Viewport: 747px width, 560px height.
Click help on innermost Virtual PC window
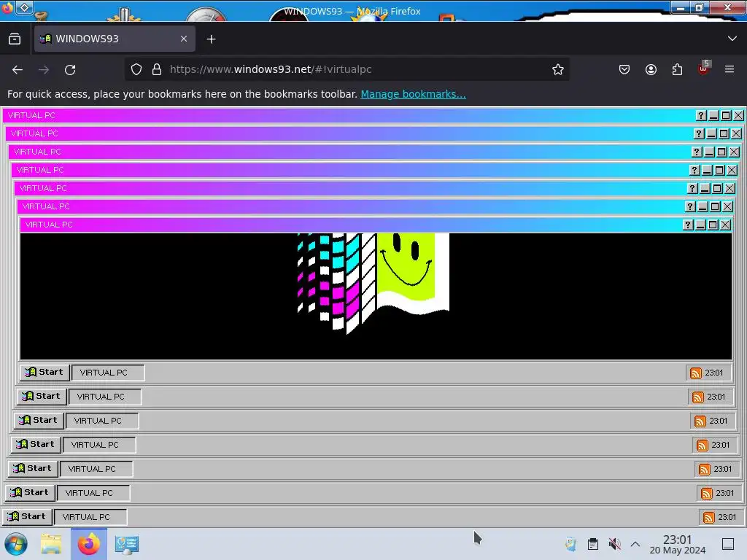coord(688,225)
